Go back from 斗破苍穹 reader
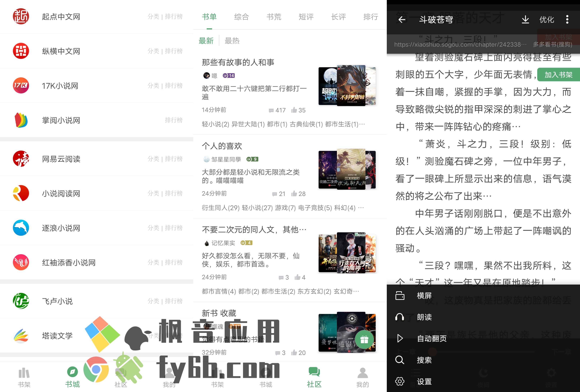The width and height of the screenshot is (580, 392). click(x=401, y=19)
